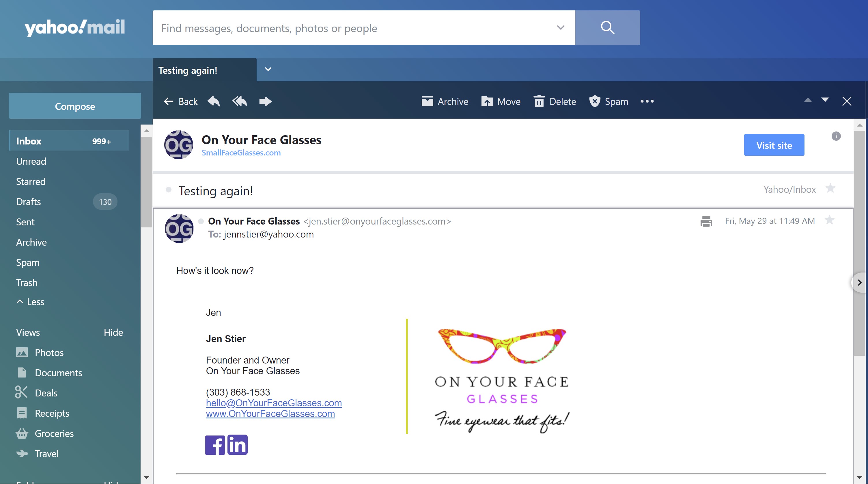
Task: Open the SmallFaceGlasses.com link
Action: (x=241, y=153)
